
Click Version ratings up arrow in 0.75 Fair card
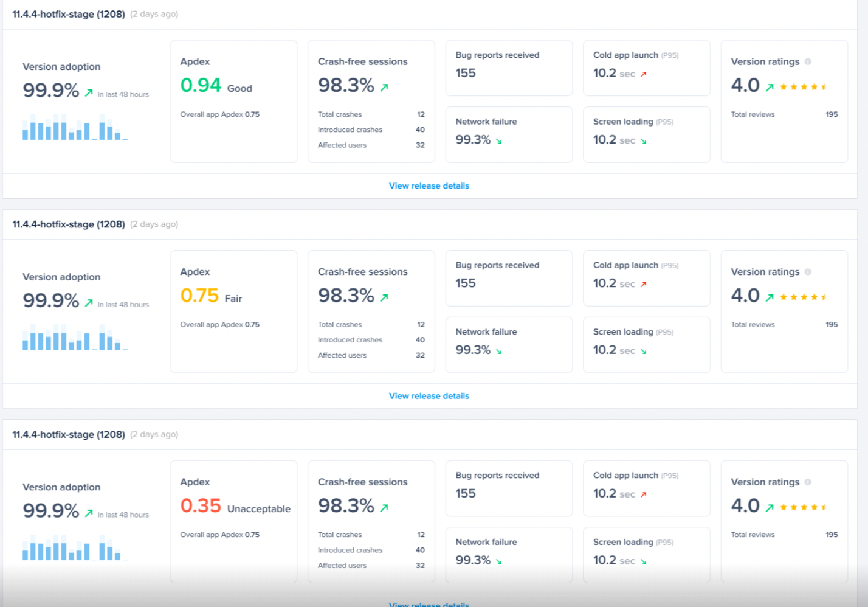(x=770, y=297)
